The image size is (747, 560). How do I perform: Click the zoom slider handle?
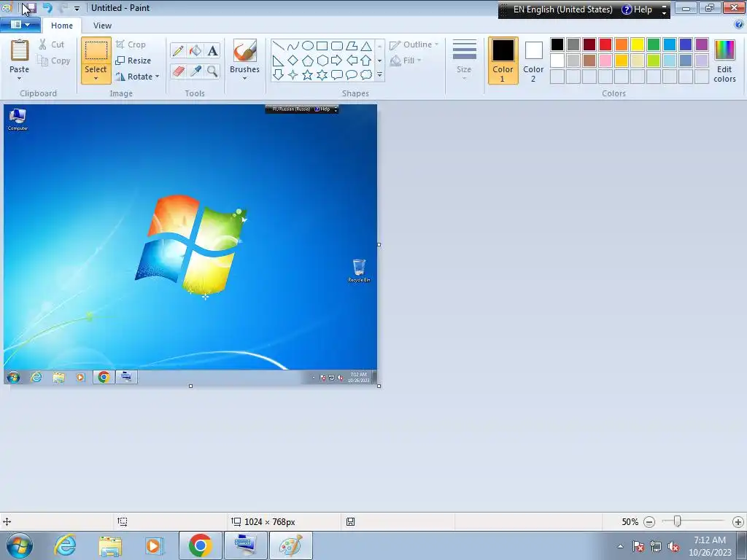pos(677,521)
